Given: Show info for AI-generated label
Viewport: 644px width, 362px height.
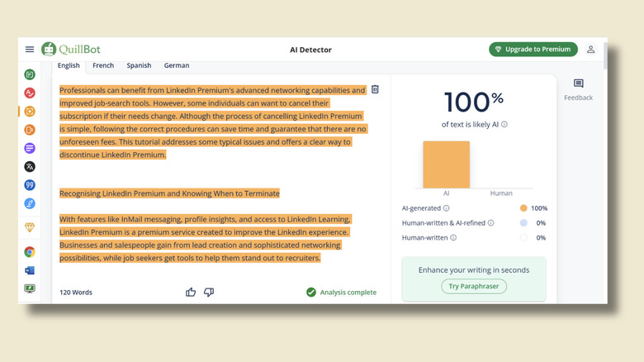Looking at the screenshot, I should point(447,208).
